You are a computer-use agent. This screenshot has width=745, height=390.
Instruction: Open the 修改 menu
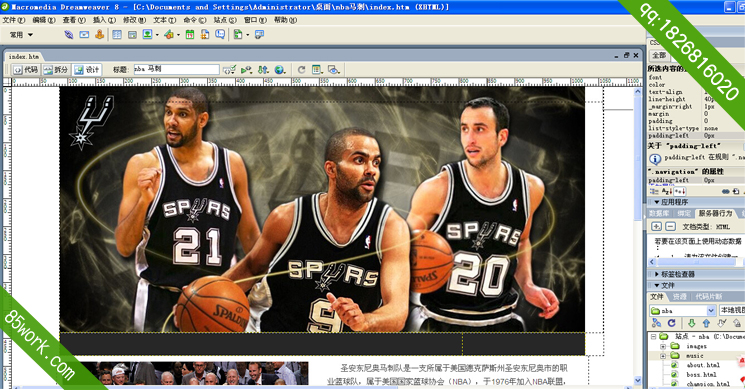(x=134, y=20)
